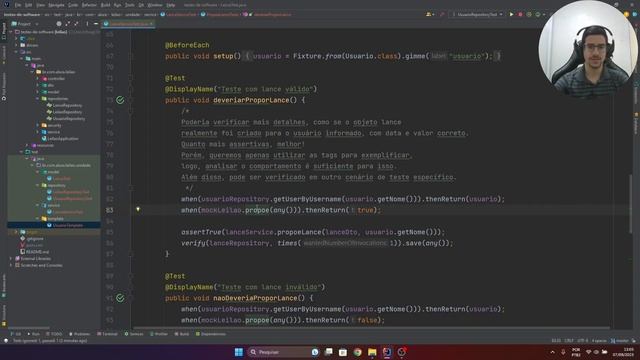640x360 pixels.
Task: Collapse the 'test' folder node
Action: pos(22,152)
